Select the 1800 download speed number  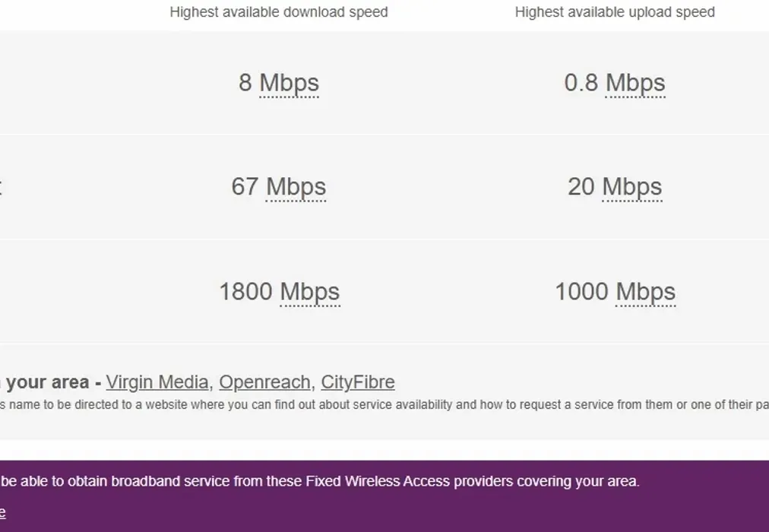coord(245,292)
